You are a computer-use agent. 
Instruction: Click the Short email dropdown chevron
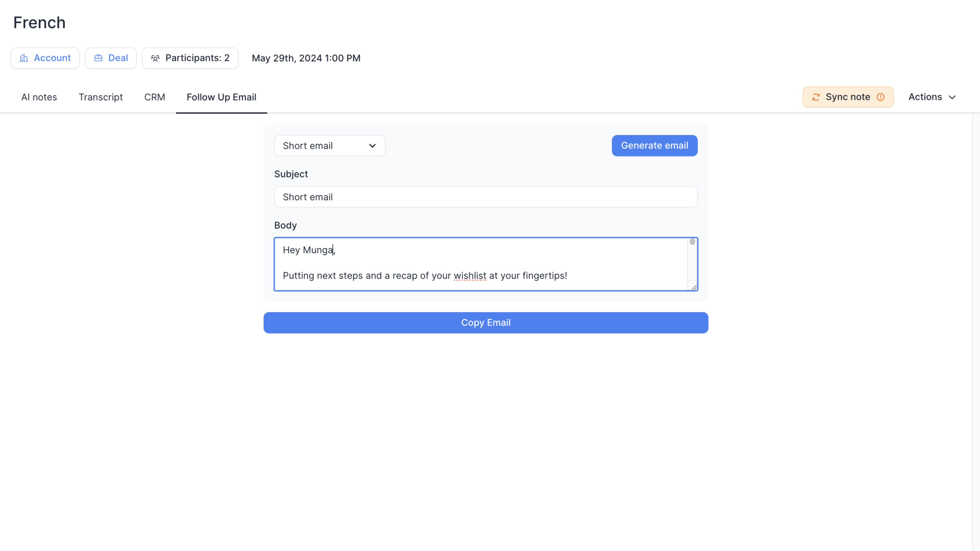(372, 145)
